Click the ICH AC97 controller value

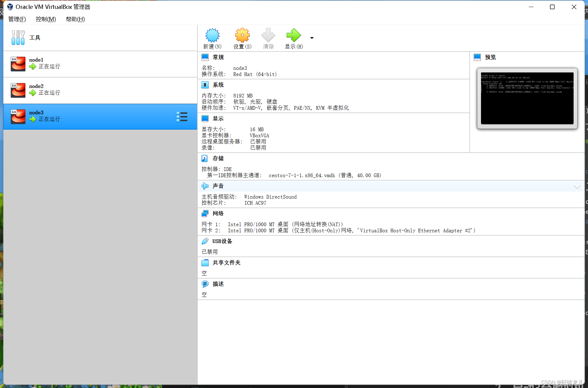255,203
